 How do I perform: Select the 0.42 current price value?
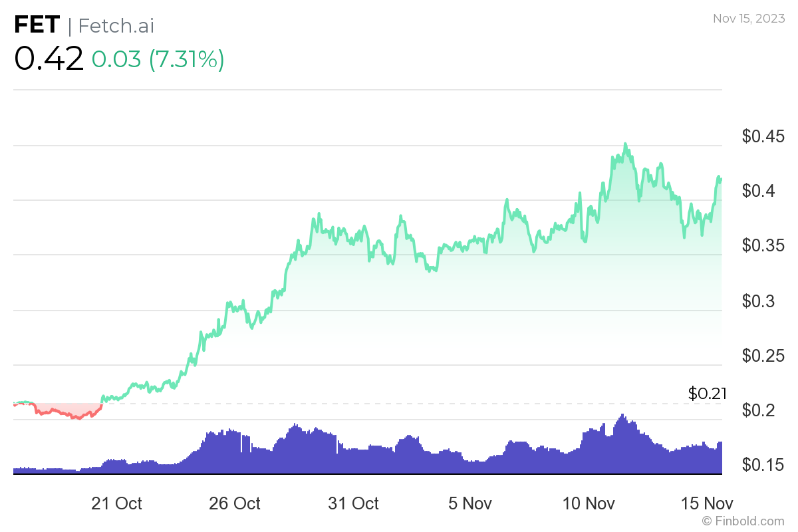49,59
